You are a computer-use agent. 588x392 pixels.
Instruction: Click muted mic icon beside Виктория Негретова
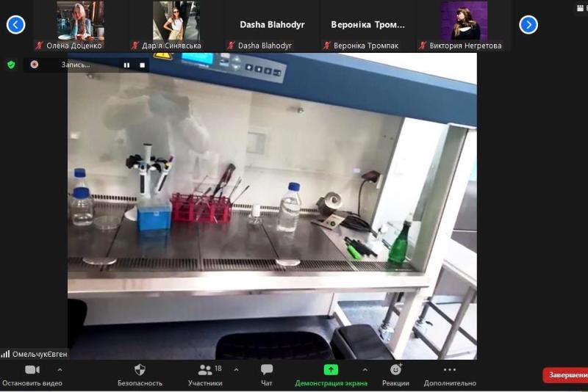coord(423,46)
